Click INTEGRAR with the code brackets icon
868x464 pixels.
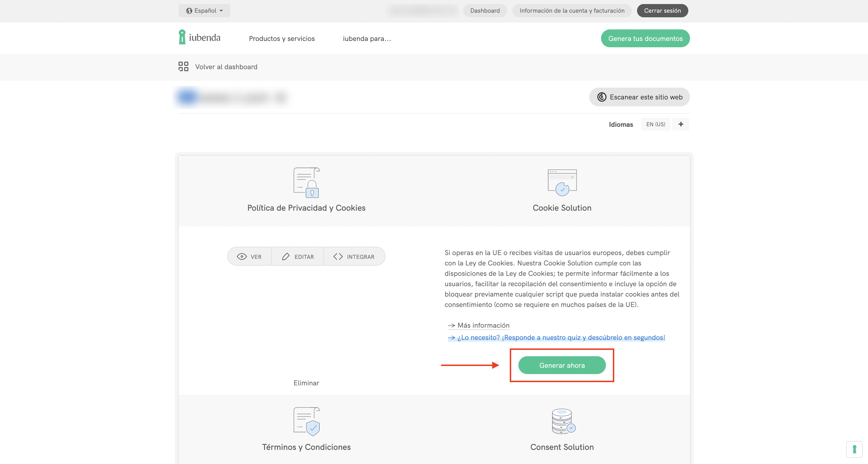[354, 256]
